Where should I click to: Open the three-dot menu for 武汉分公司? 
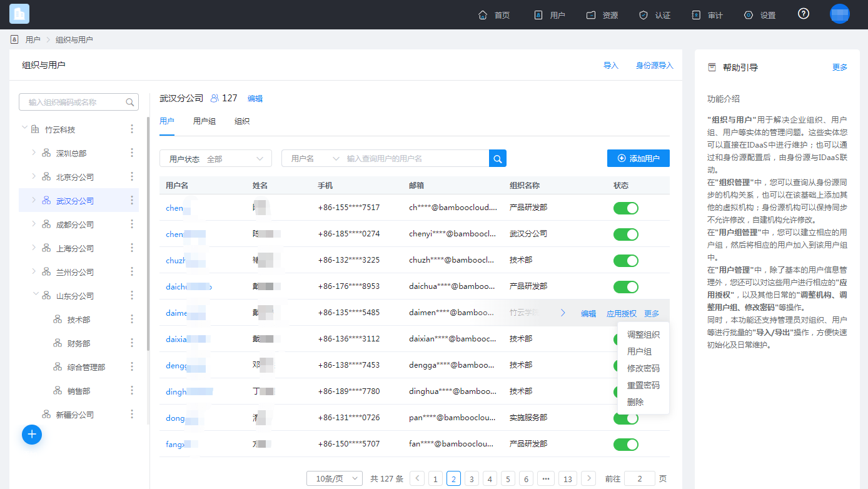[132, 201]
